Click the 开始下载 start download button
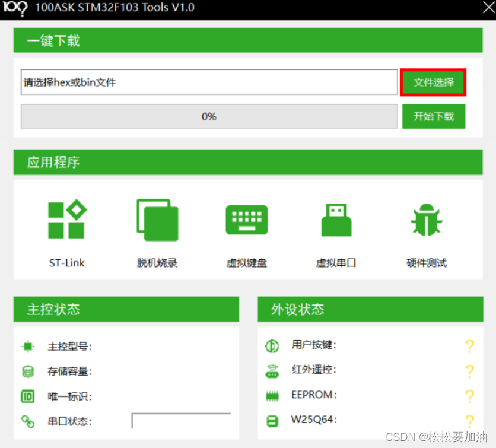 click(x=434, y=116)
